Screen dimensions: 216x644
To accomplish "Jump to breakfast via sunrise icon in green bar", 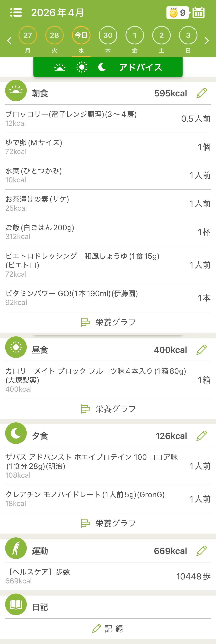I will 60,67.
